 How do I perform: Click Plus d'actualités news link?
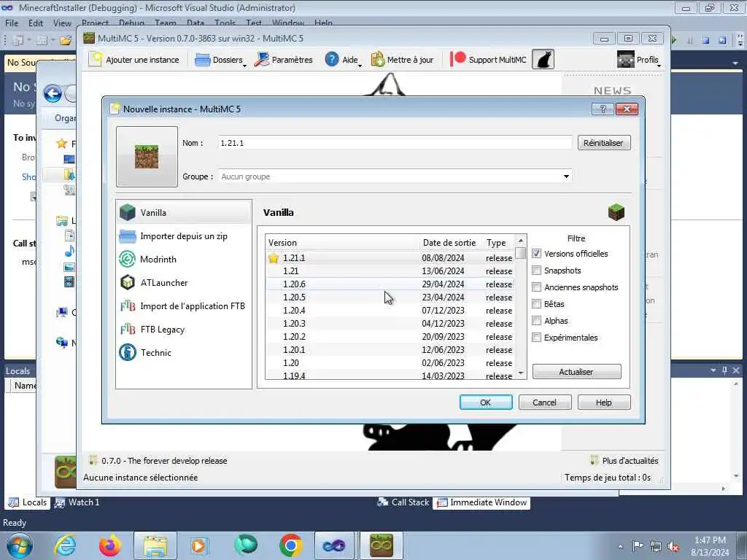click(624, 461)
